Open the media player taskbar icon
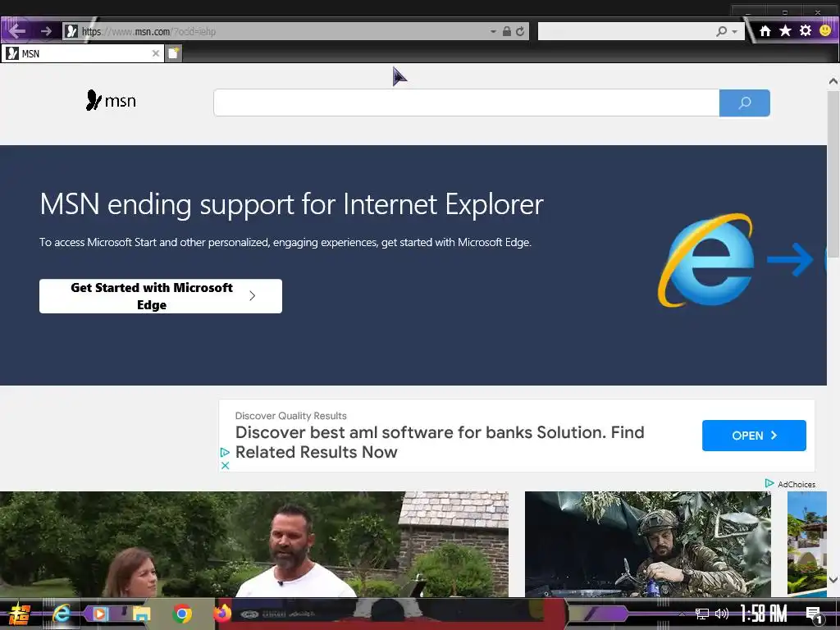The width and height of the screenshot is (840, 630). tap(101, 614)
